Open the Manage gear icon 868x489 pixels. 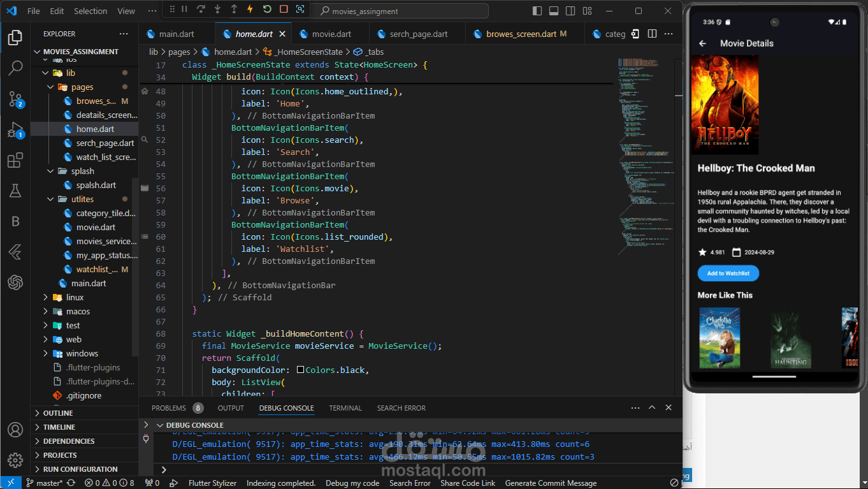[x=15, y=460]
